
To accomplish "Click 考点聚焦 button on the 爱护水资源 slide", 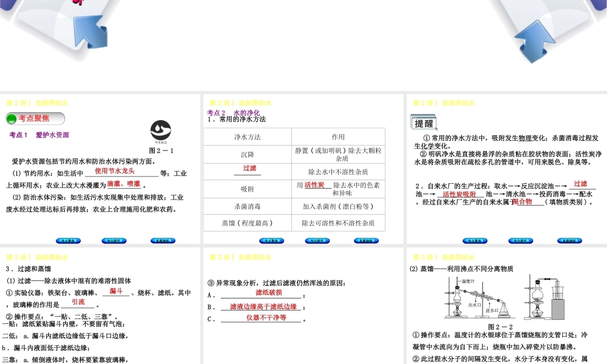I will [68, 241].
